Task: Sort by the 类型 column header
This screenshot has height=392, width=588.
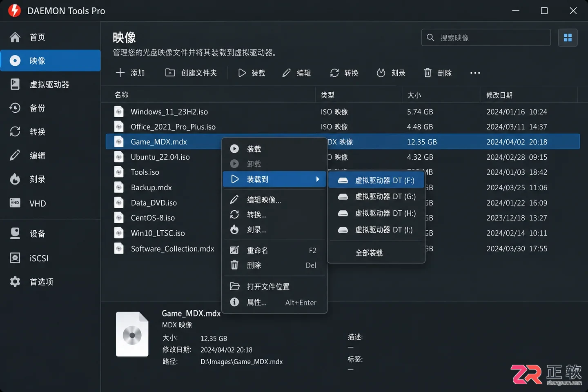Action: pyautogui.click(x=327, y=95)
